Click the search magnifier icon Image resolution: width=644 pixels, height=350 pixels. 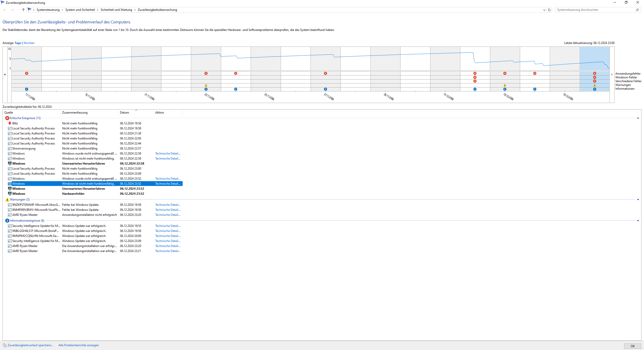pyautogui.click(x=637, y=10)
